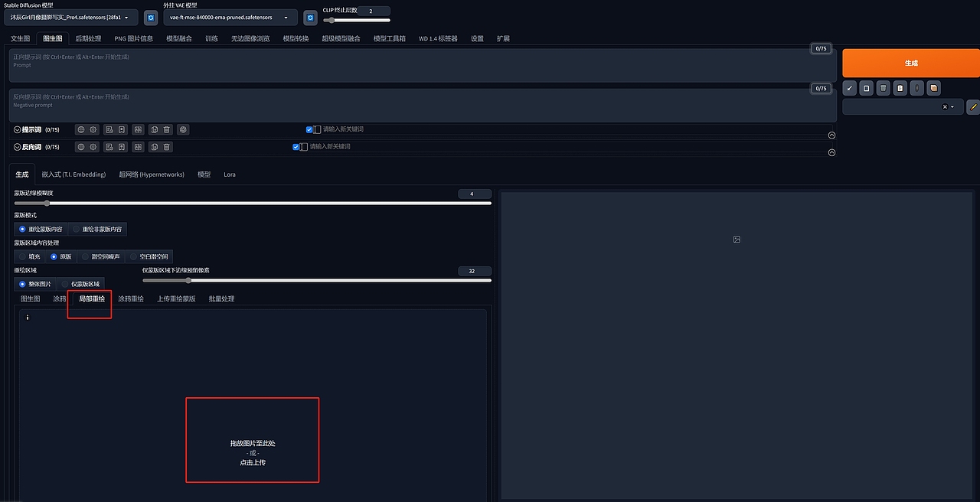This screenshot has width=980, height=502.
Task: Click globe icon in 提示词 row
Action: point(80,130)
